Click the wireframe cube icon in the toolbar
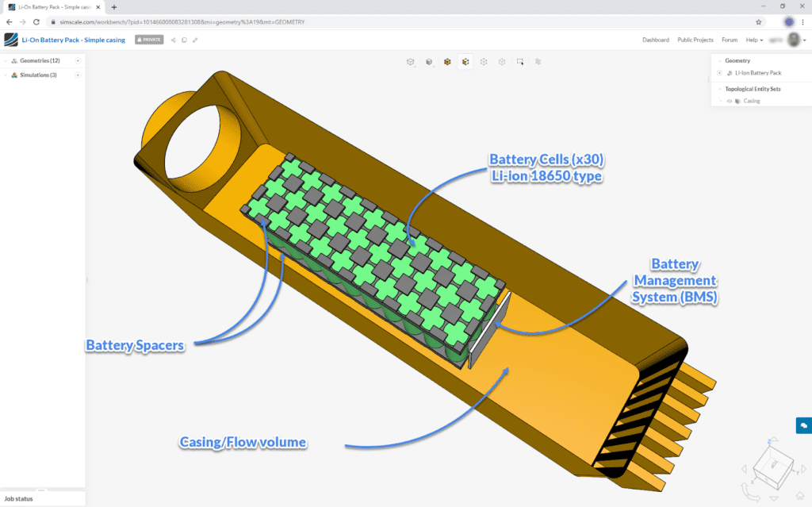The width and height of the screenshot is (812, 507). [410, 61]
